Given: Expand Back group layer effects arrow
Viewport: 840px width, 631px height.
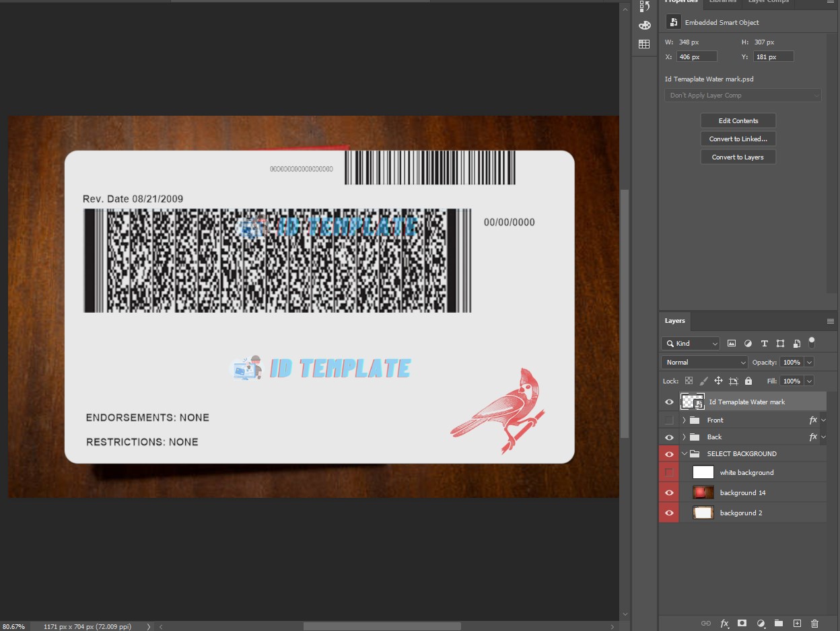Looking at the screenshot, I should coord(823,437).
